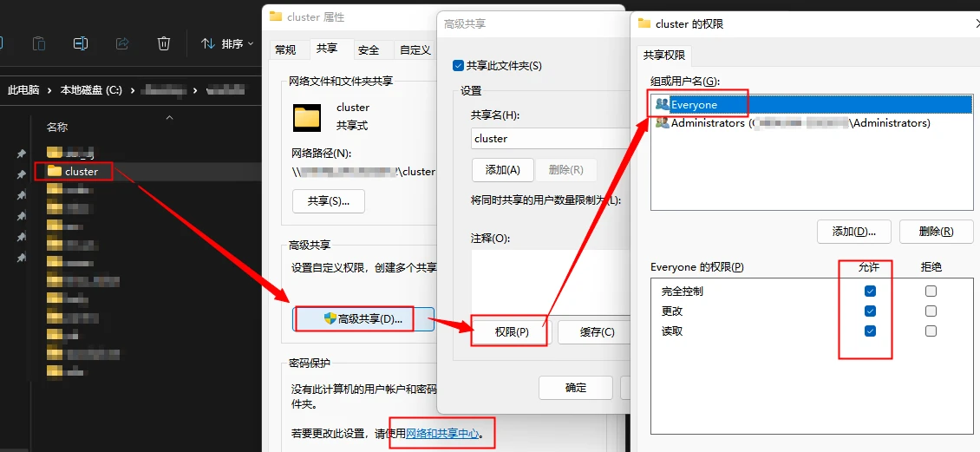Click the 添加(A) button in 高级共享
The height and width of the screenshot is (452, 980).
503,169
